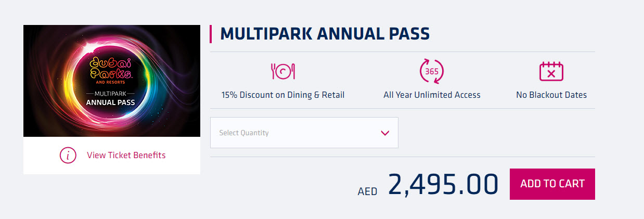
Task: Click the calendar with X blackout icon
Action: click(551, 72)
